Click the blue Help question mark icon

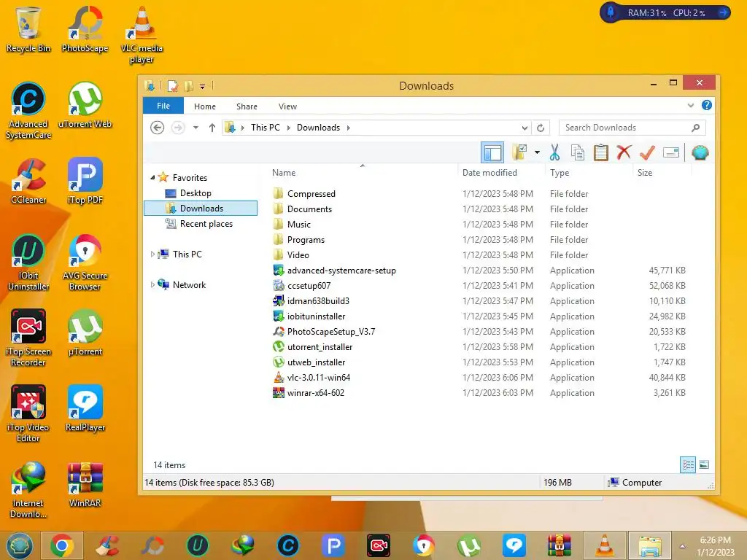[706, 105]
